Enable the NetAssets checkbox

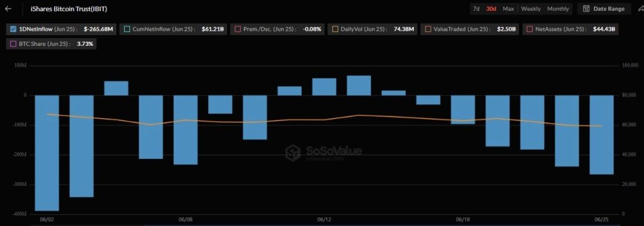530,29
